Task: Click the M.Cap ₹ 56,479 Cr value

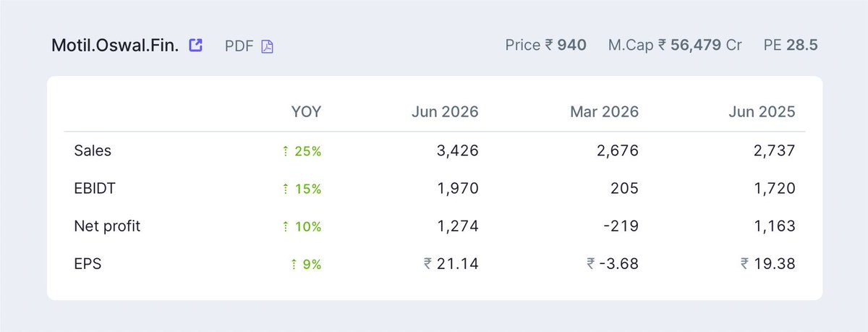Action: (x=675, y=45)
